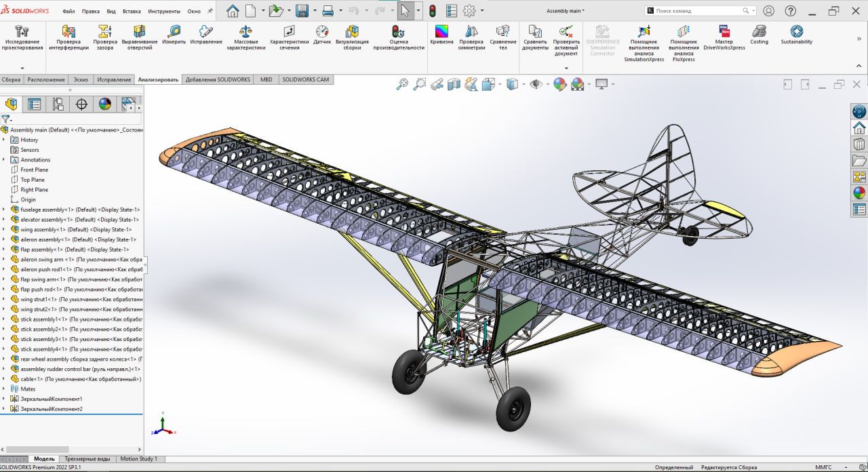This screenshot has height=472, width=868.
Task: Open the Исследование проектирования dropdown arrow
Action: (22, 68)
